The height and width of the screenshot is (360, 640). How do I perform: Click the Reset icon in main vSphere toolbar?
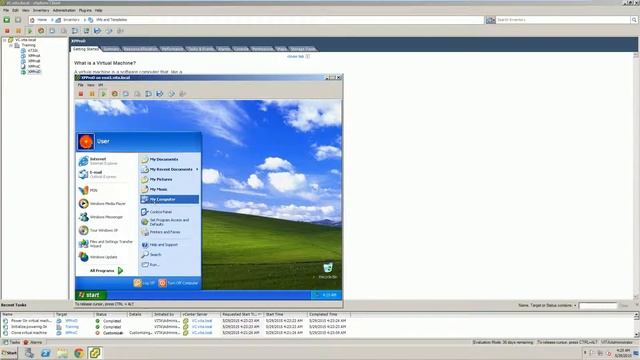coord(41,31)
